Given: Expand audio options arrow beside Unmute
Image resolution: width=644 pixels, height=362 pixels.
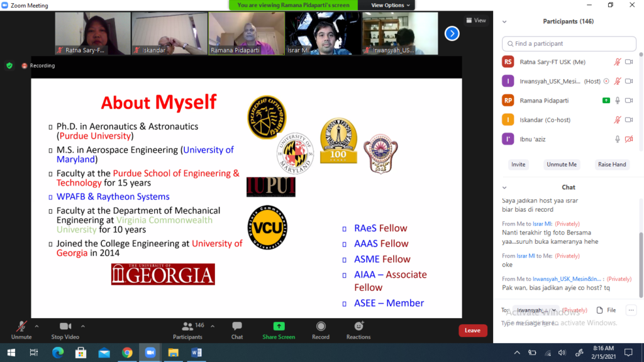Looking at the screenshot, I should coord(36,326).
